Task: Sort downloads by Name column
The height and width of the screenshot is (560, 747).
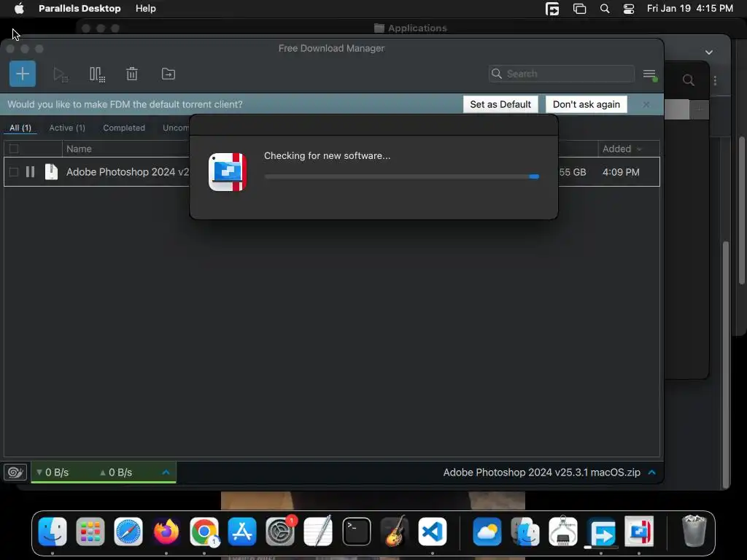Action: pos(79,149)
